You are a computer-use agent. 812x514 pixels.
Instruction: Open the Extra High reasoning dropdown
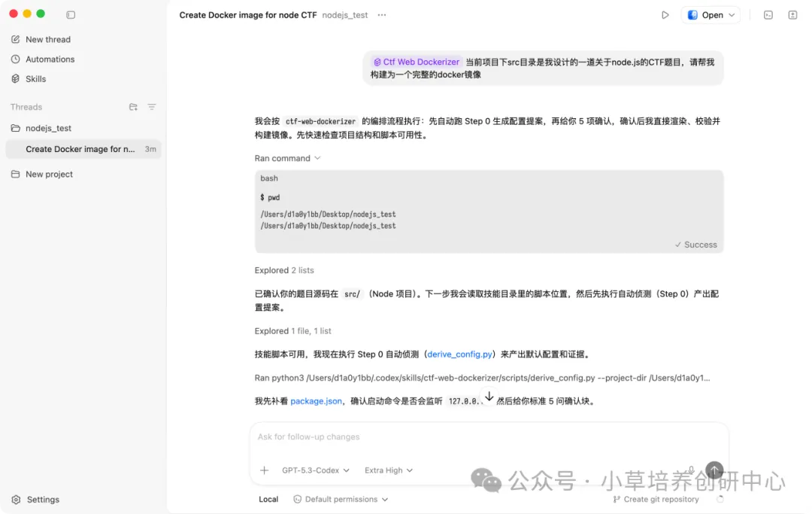(389, 470)
